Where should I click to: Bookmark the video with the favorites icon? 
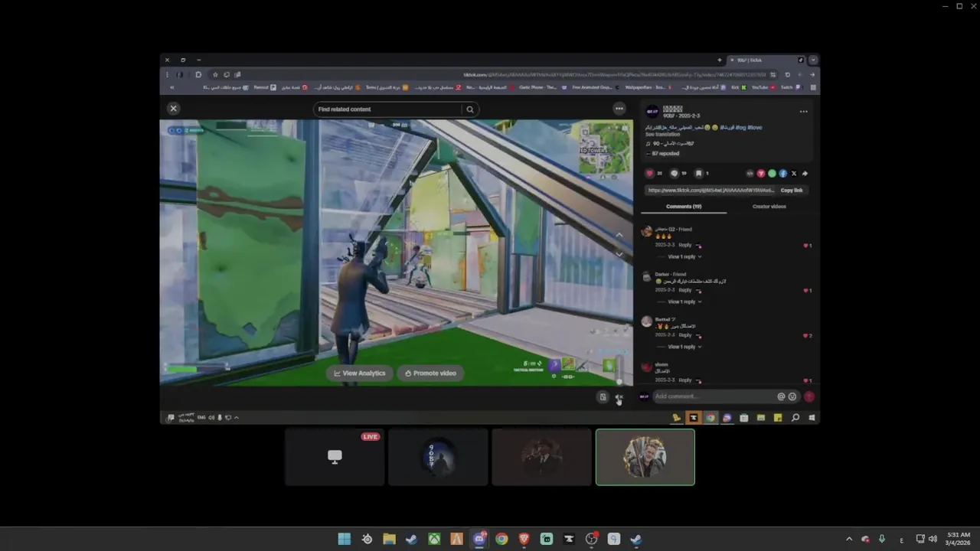[x=698, y=174]
